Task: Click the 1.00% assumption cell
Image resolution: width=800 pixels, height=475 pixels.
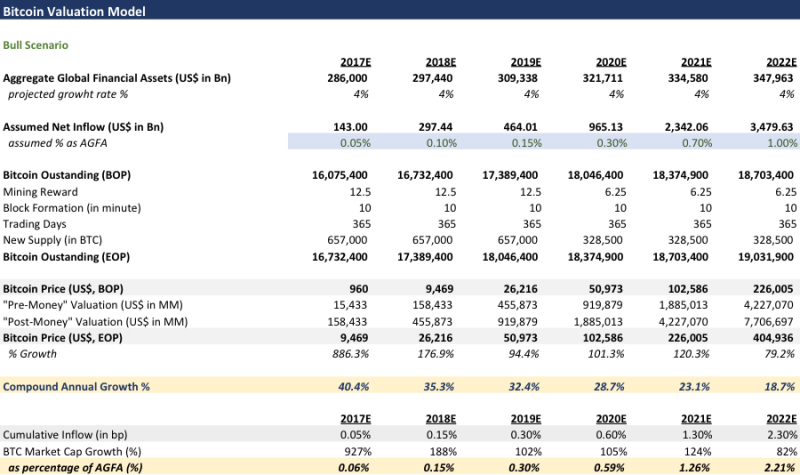Action: (782, 143)
